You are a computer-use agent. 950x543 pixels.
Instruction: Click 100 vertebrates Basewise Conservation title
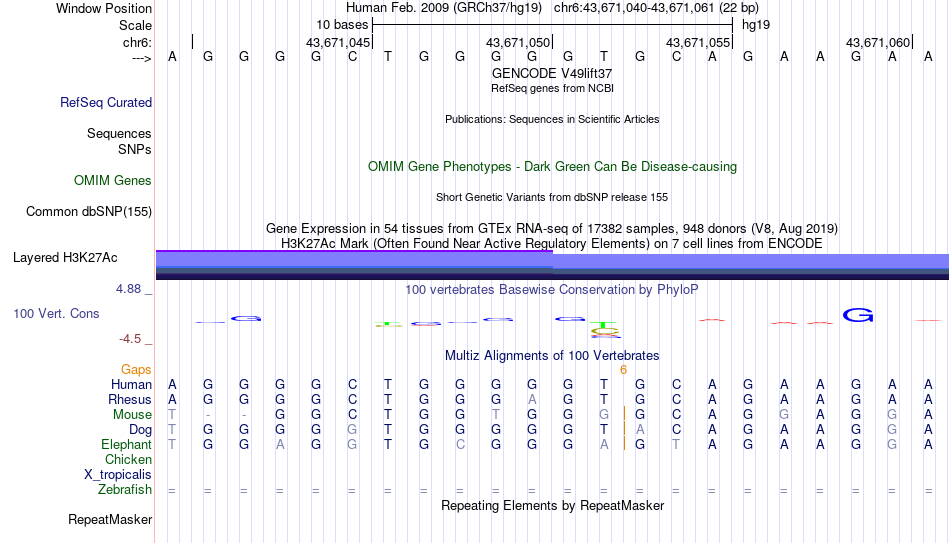552,290
